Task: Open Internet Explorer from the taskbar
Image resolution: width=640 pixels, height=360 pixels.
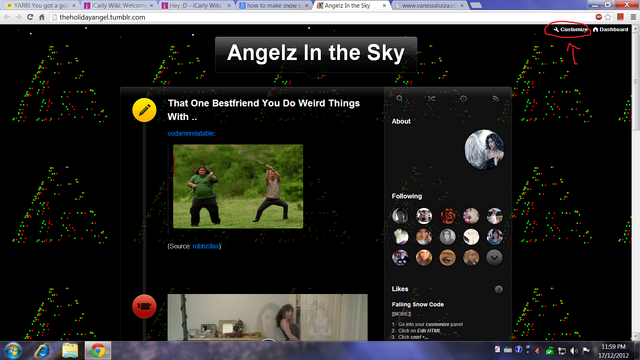Action: (42, 351)
